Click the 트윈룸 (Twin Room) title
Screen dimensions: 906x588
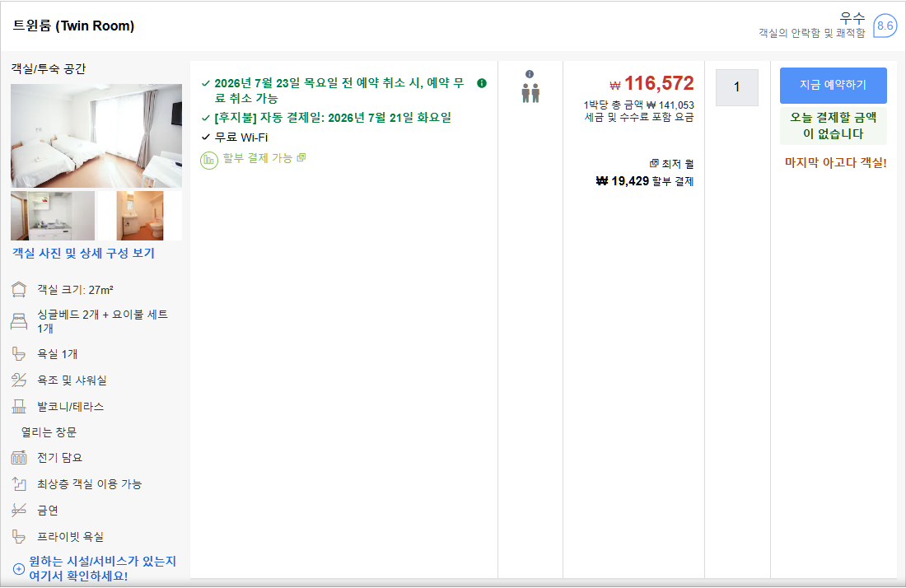point(73,26)
